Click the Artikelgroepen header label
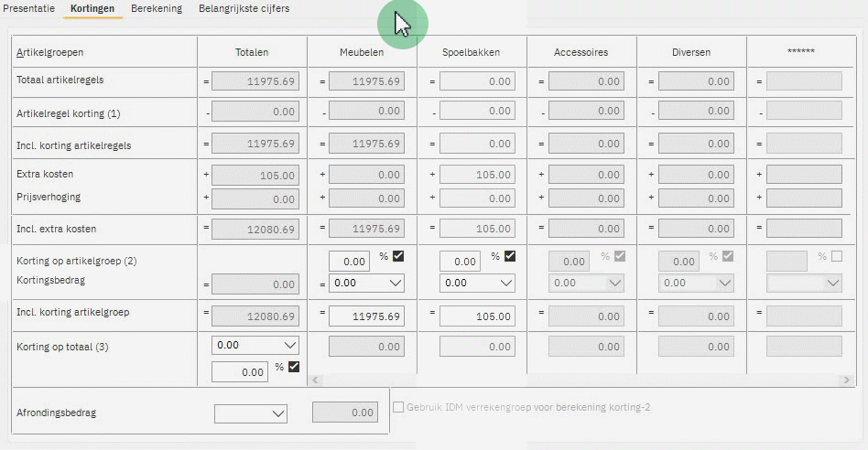The height and width of the screenshot is (450, 868). pos(49,52)
